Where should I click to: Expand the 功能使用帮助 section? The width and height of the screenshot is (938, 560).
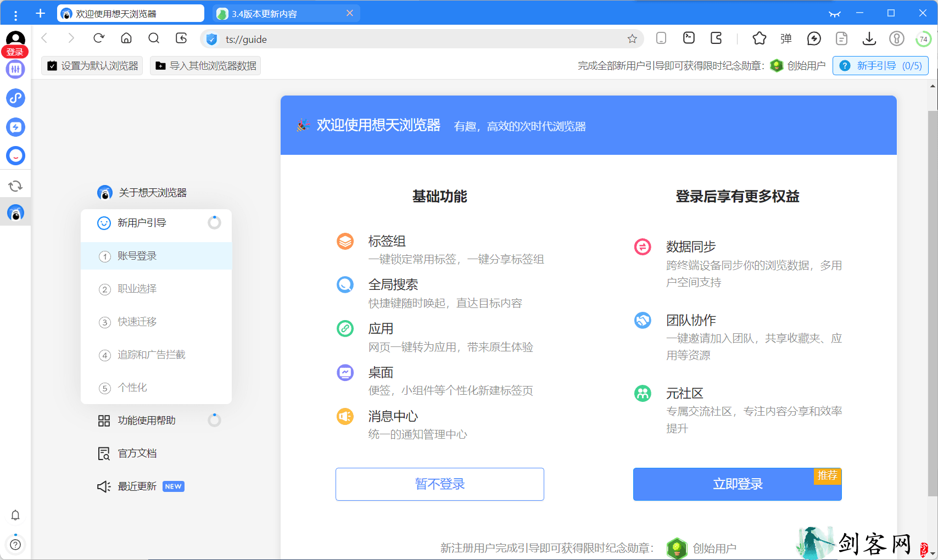point(157,421)
